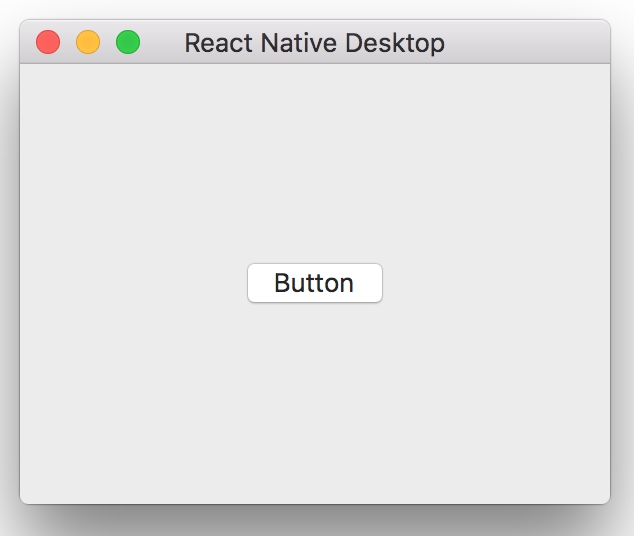Click the white "Button" control
The image size is (634, 536).
315,283
